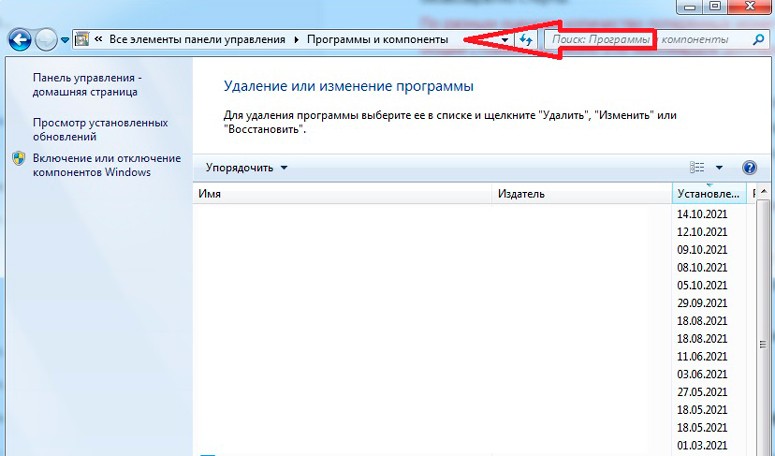
Task: Open Просмотр установленных обновлений link
Action: (86, 129)
